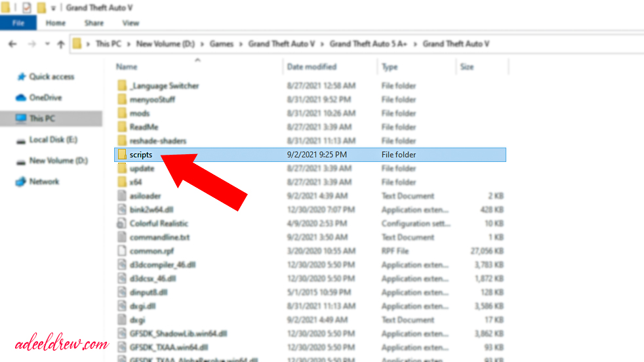Expand chevron after New Volume (D:) breadcrumb
Screen dimensions: 644x362
(202, 44)
